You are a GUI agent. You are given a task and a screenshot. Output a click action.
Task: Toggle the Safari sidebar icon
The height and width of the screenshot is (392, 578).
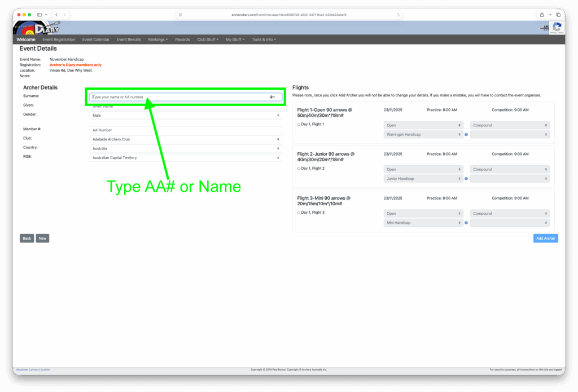click(x=40, y=15)
